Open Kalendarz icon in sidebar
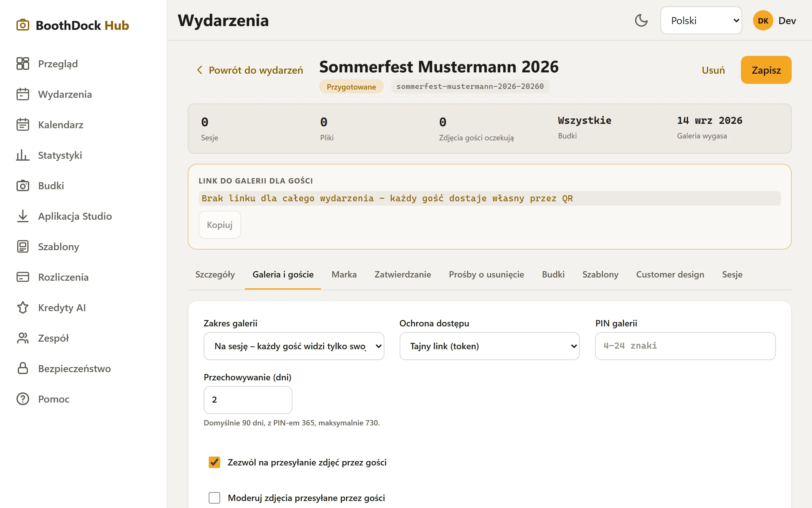The image size is (812, 508). click(23, 125)
